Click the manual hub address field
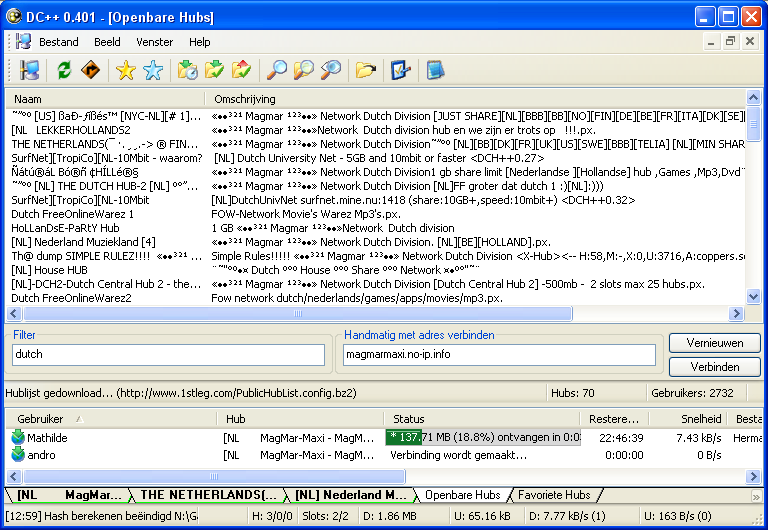768x530 pixels. point(499,355)
